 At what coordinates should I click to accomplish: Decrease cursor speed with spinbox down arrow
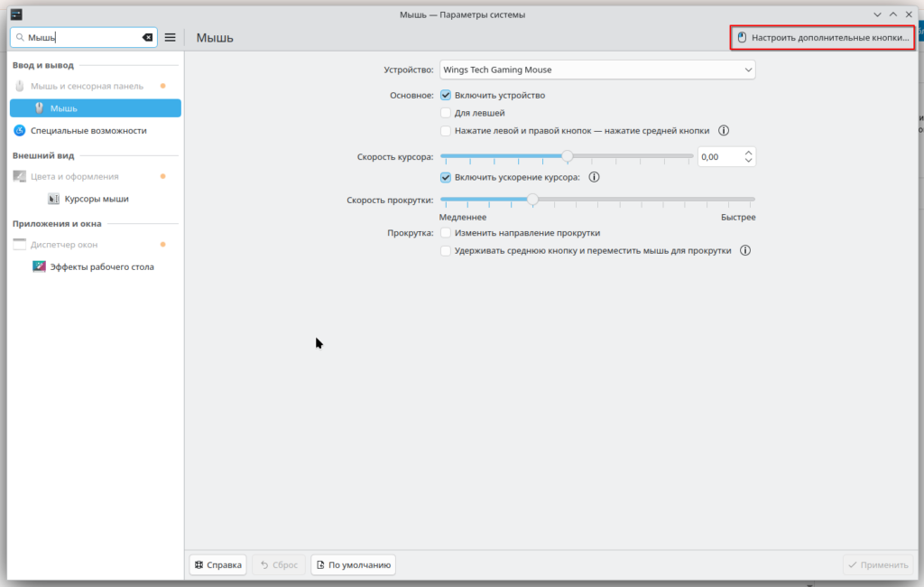(748, 162)
